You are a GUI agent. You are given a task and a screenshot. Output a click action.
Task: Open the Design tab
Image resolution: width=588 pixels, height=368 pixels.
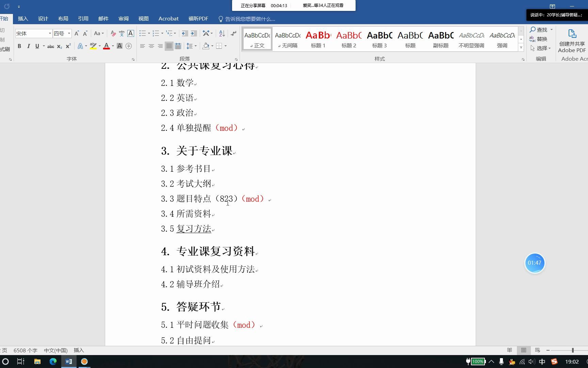pyautogui.click(x=43, y=19)
